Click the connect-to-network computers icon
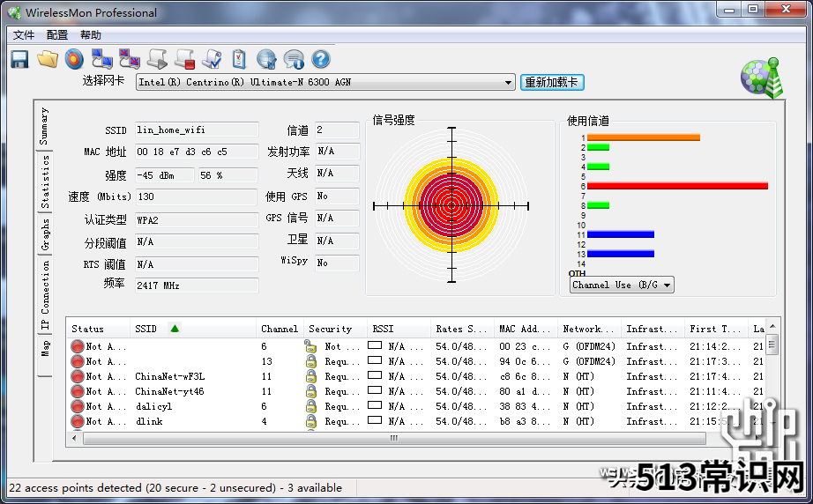813x504 pixels. pos(101,60)
